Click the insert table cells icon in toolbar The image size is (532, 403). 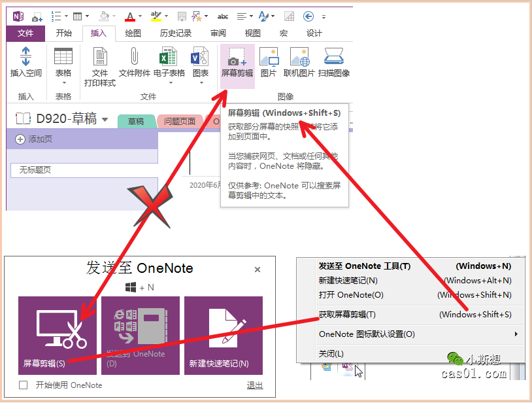(182, 16)
